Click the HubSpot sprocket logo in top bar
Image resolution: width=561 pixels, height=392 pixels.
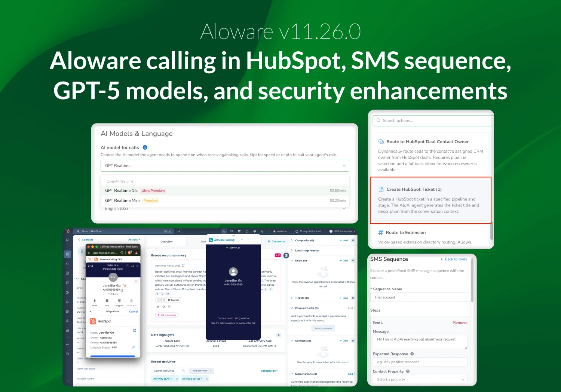(67, 231)
